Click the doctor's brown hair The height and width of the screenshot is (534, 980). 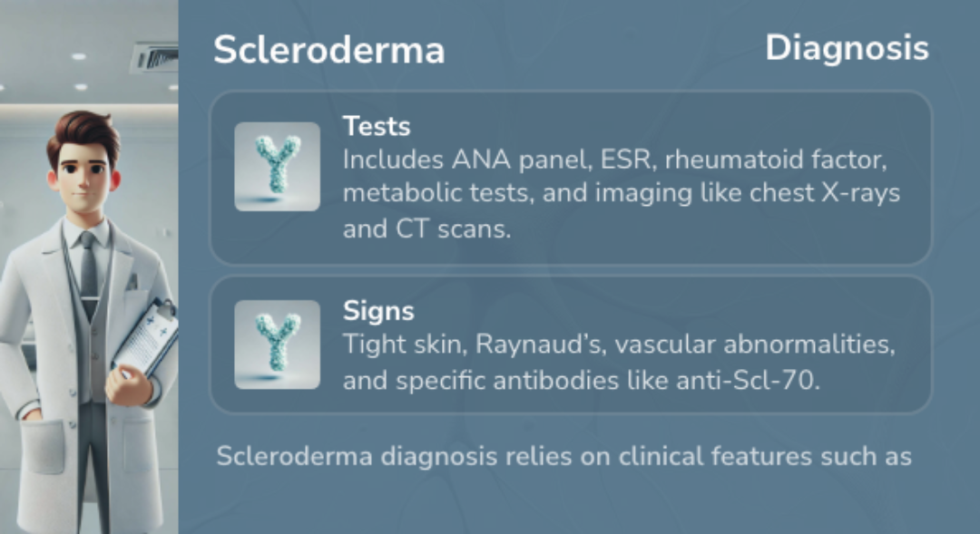pyautogui.click(x=83, y=134)
